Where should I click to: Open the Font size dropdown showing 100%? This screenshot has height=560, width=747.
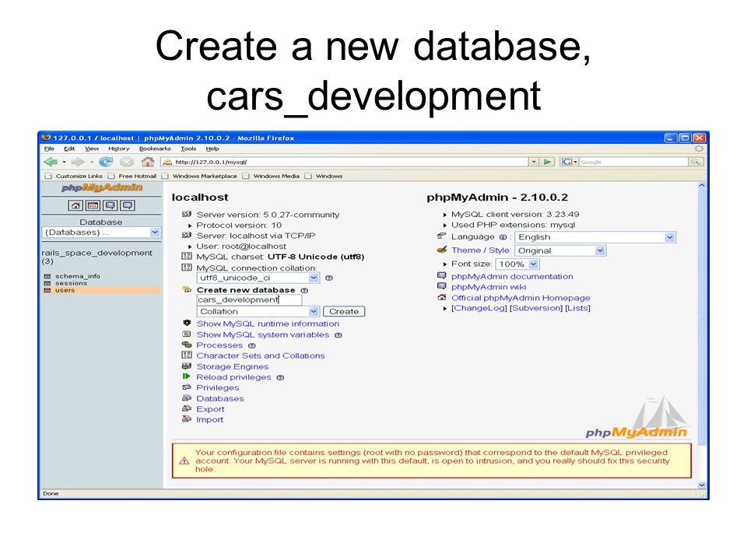tap(517, 264)
